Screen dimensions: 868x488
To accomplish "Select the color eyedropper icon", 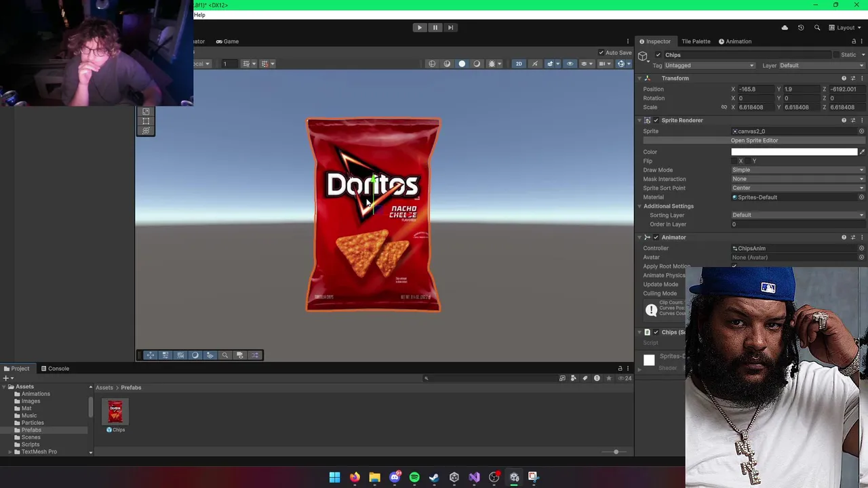I will pyautogui.click(x=862, y=152).
